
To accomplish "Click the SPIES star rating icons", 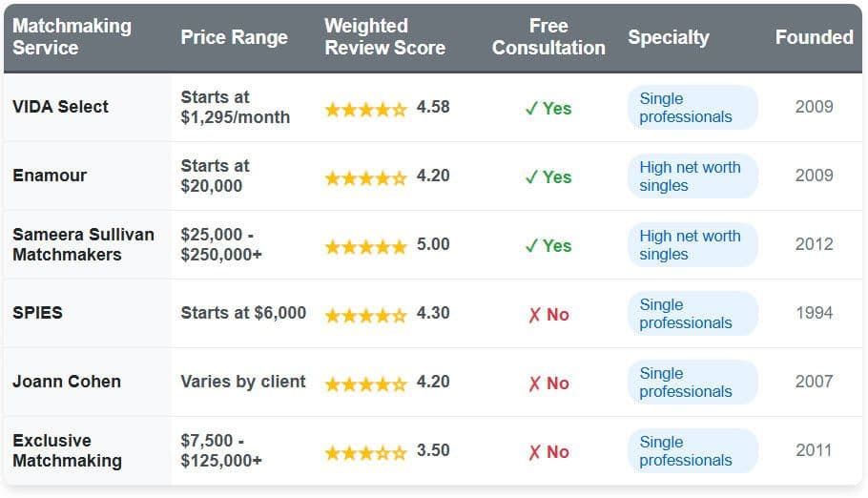I will pos(365,315).
